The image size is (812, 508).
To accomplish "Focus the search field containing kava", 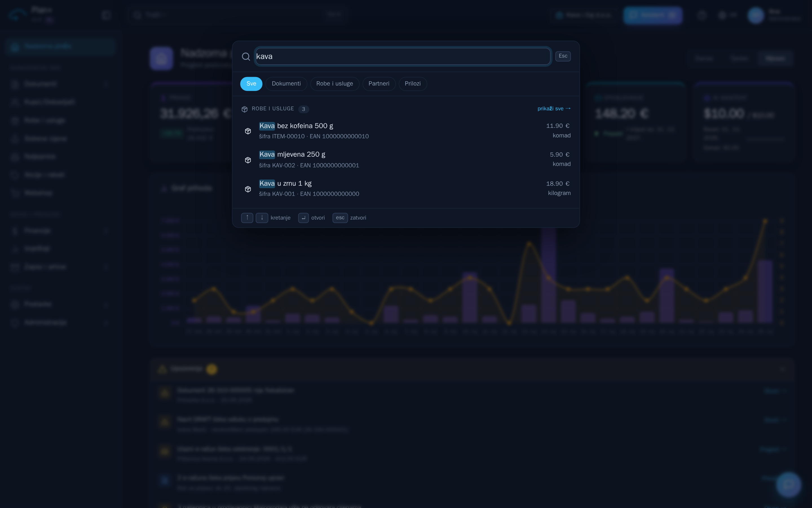I will [403, 56].
